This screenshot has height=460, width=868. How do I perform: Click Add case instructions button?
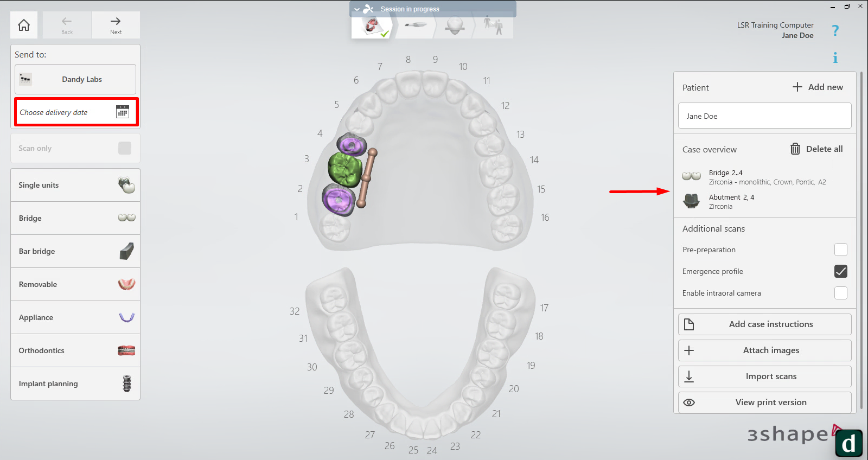pos(764,324)
